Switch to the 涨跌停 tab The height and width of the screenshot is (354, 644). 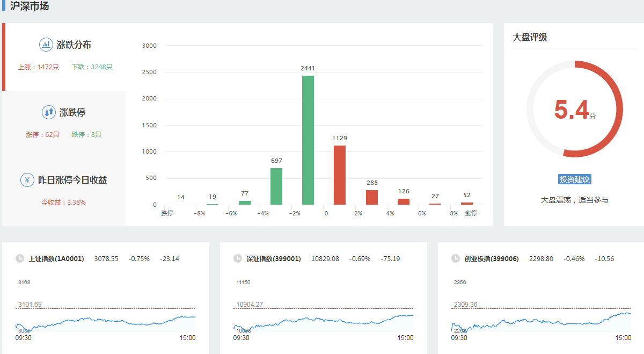(72, 113)
